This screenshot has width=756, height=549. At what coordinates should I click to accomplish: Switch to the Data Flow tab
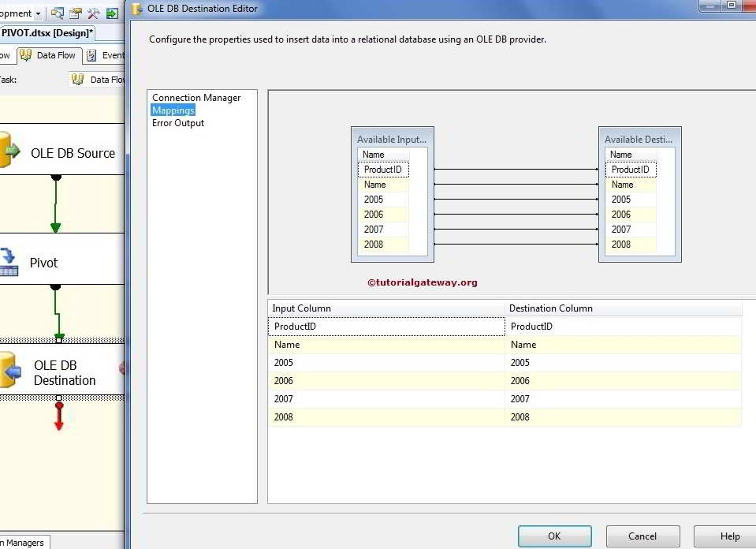[x=48, y=55]
